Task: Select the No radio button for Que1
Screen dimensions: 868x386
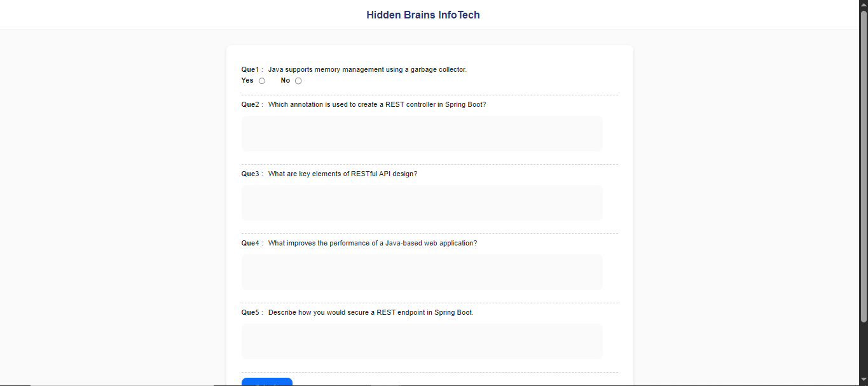Action: (298, 81)
